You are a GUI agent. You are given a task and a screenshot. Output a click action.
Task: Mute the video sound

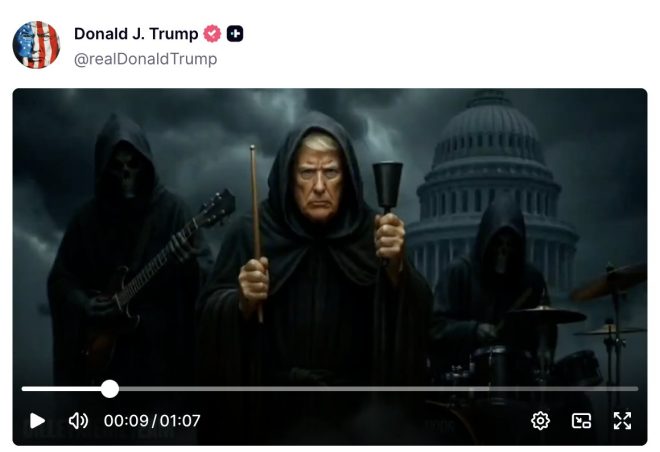coord(78,420)
